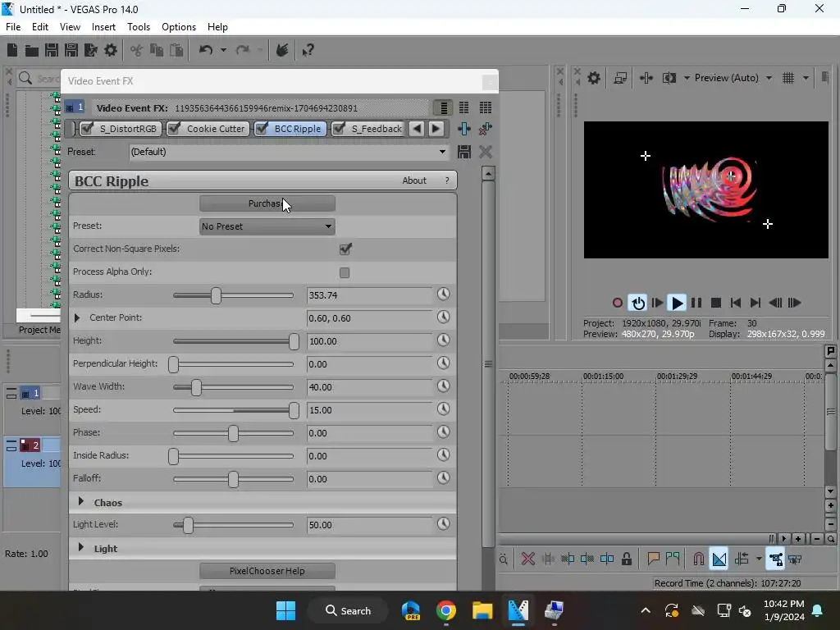Save the FX preset with disk icon
This screenshot has width=840, height=630.
pyautogui.click(x=464, y=152)
